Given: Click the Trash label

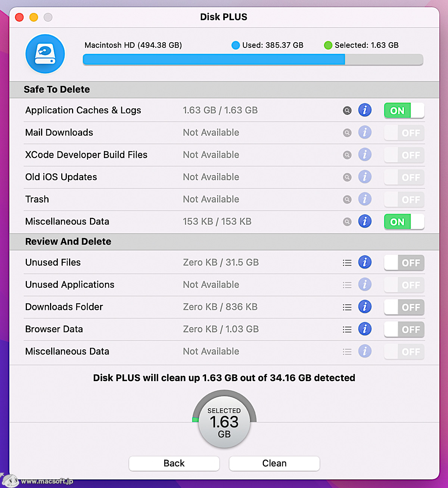Looking at the screenshot, I should click(x=37, y=199).
